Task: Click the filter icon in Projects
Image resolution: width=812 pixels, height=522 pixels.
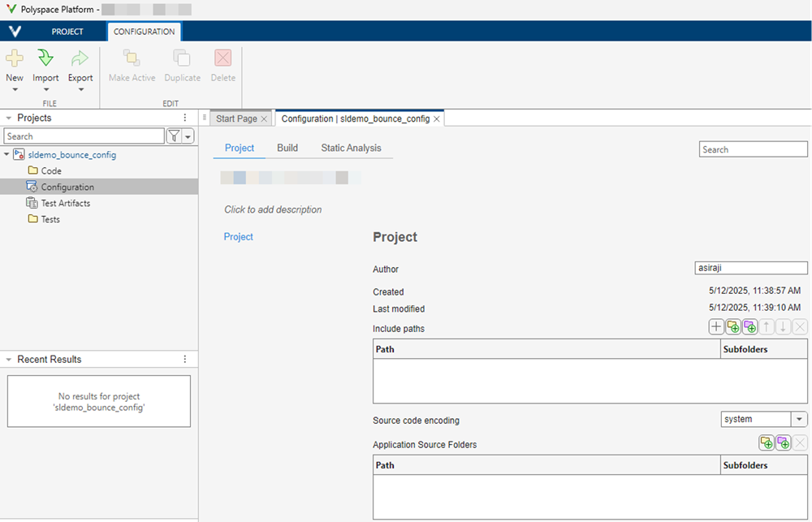Action: coord(174,136)
